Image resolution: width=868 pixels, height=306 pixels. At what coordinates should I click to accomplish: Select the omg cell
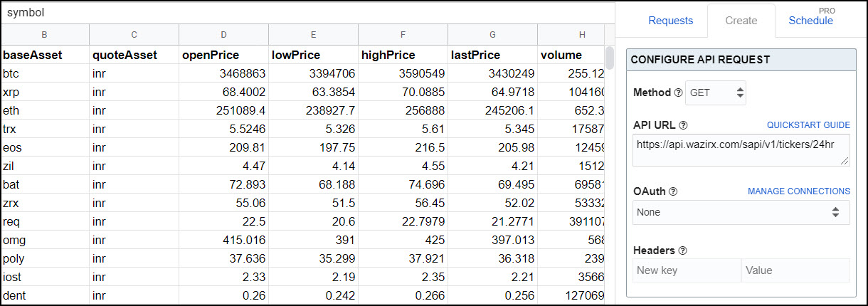(x=45, y=240)
